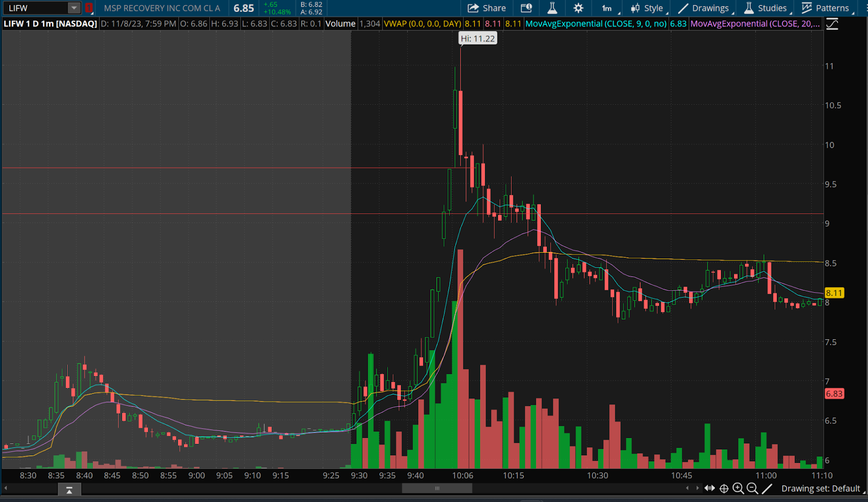
Task: Click the curve icon at right of study header
Action: [832, 24]
